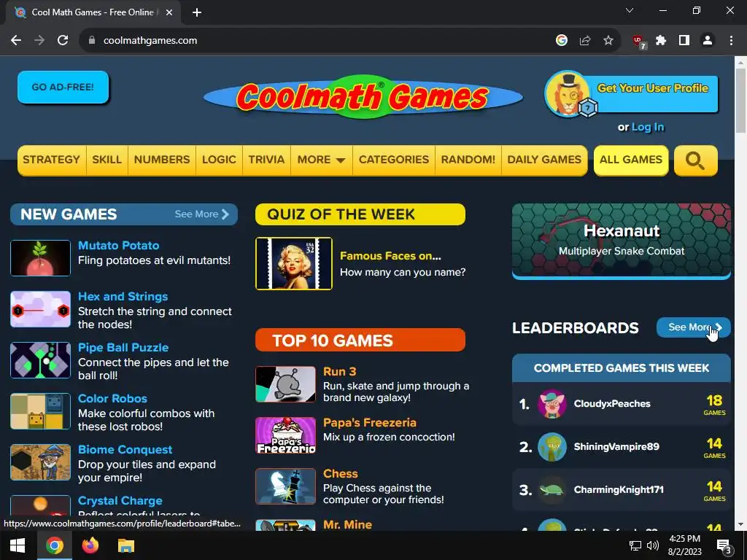
Task: Click the Hexanaut featured game banner
Action: coord(622,241)
